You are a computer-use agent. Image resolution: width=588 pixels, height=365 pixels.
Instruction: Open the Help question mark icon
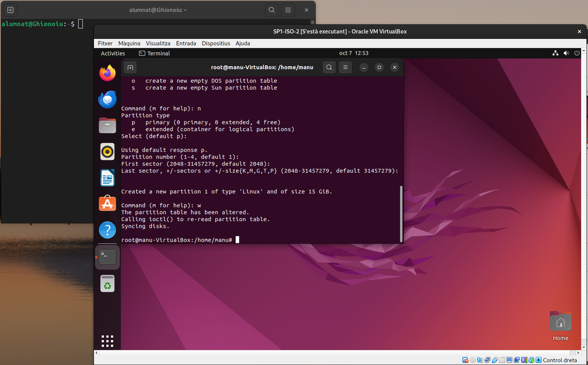(x=107, y=230)
